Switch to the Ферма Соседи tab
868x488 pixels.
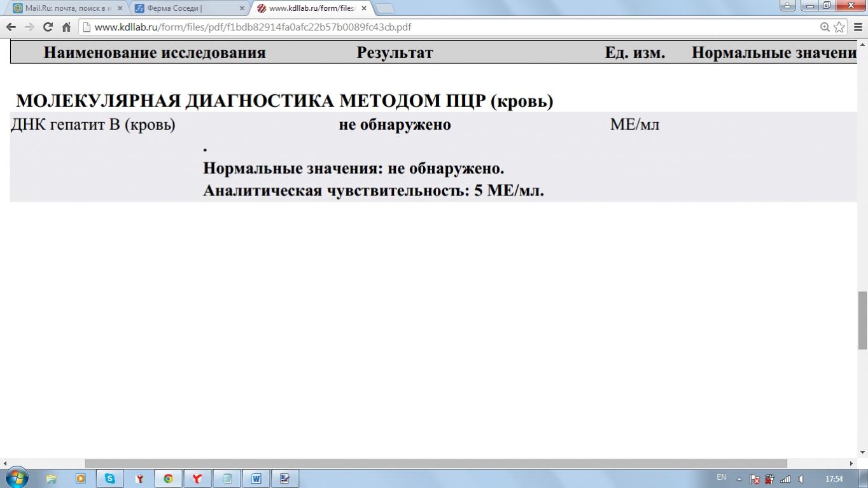click(x=185, y=8)
